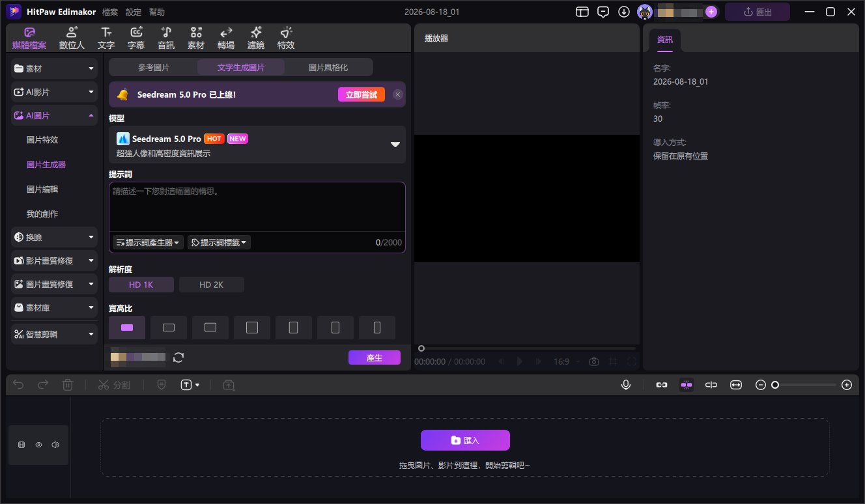
Task: Select the 資訊 tab in the right panel
Action: point(665,40)
